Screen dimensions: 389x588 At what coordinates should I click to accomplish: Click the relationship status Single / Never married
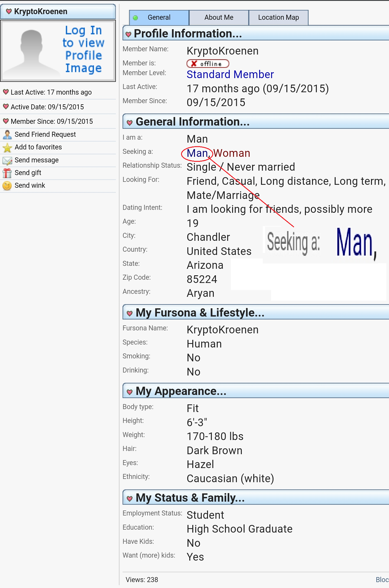(x=241, y=167)
